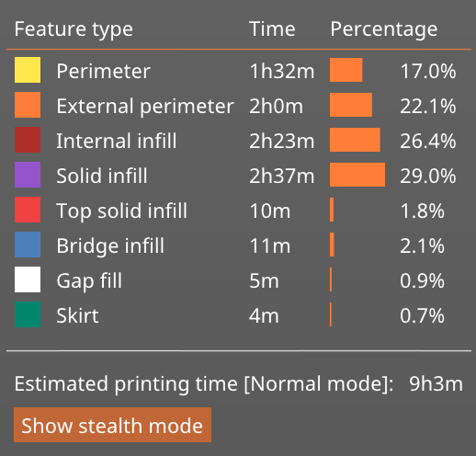Click the red Top solid infill swatch

pyautogui.click(x=28, y=210)
